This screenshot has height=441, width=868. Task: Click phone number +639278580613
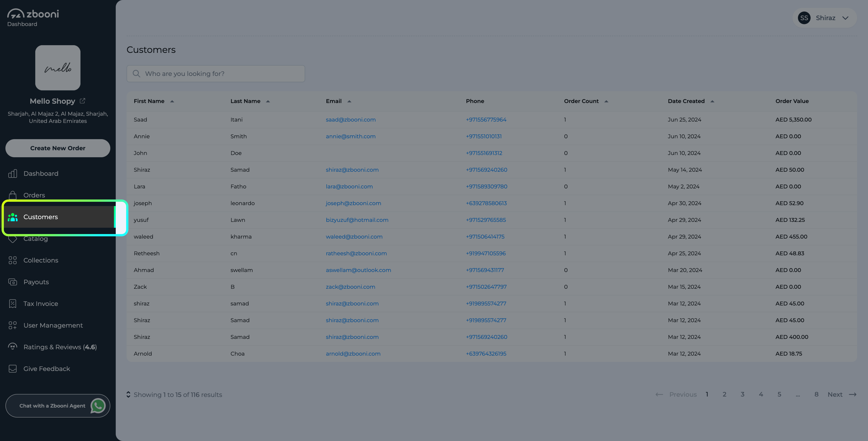point(486,203)
